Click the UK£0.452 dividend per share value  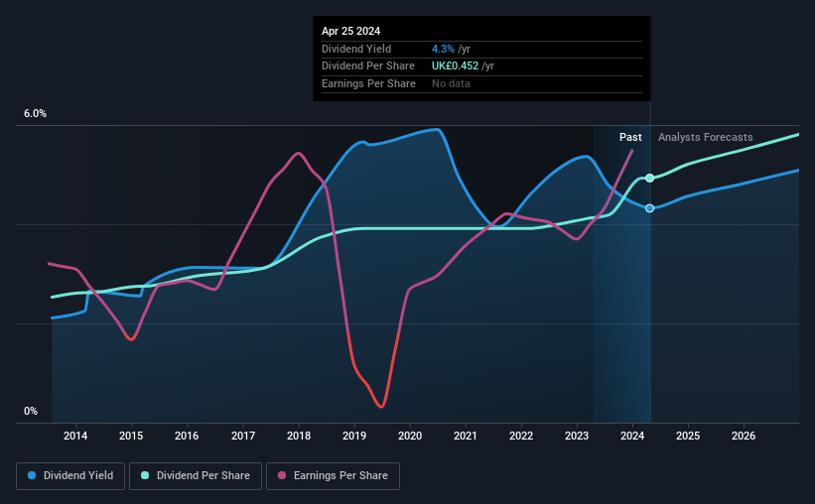tap(455, 66)
